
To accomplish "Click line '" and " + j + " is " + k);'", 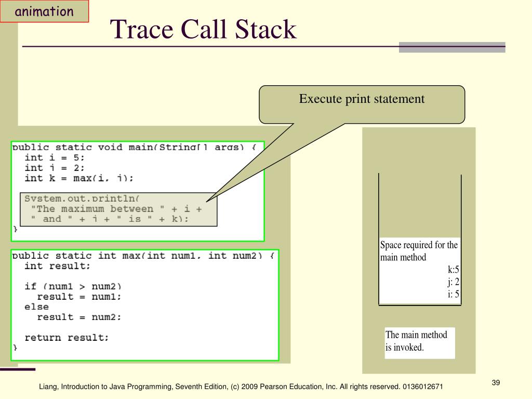I will [109, 219].
